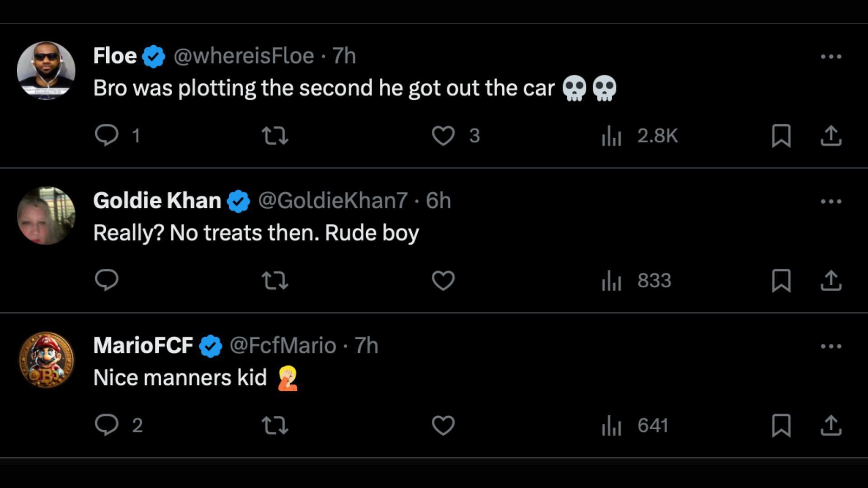Viewport: 868px width, 488px height.
Task: Repost Floe's tweet about plotting
Action: coord(275,135)
